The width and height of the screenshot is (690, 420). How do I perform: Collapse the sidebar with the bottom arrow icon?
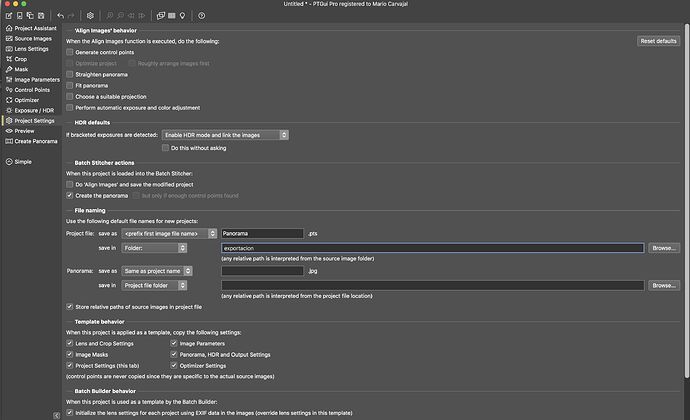point(56,415)
